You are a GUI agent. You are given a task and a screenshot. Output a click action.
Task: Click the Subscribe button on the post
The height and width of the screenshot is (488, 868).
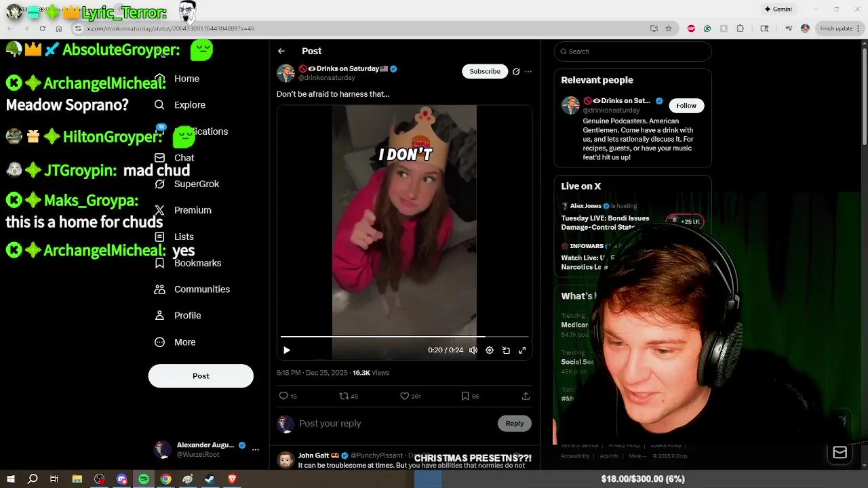pyautogui.click(x=485, y=71)
